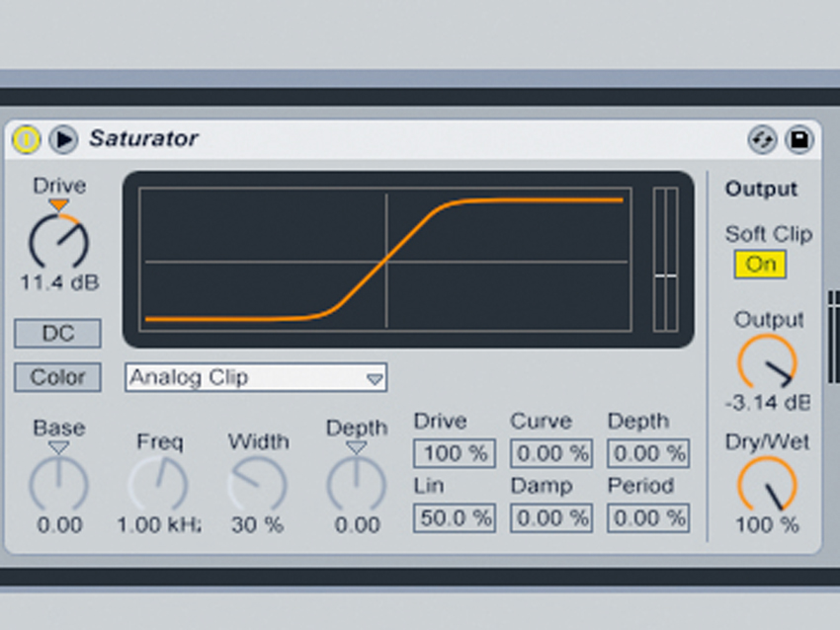Open the Analog Clip curve dropdown
The height and width of the screenshot is (630, 840).
255,377
